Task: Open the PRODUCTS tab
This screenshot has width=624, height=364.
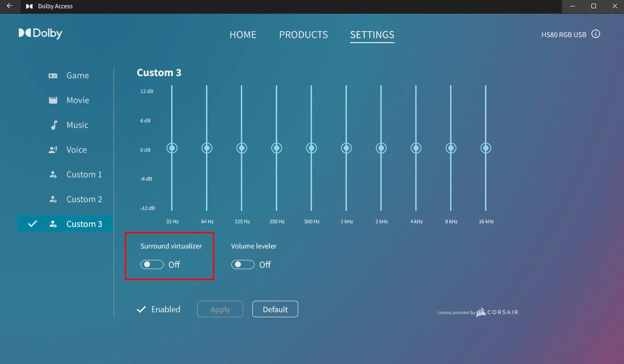Action: 303,35
